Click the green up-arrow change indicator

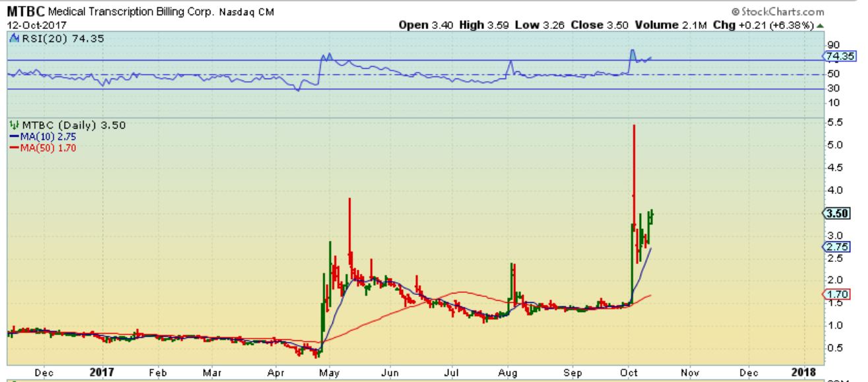(820, 24)
